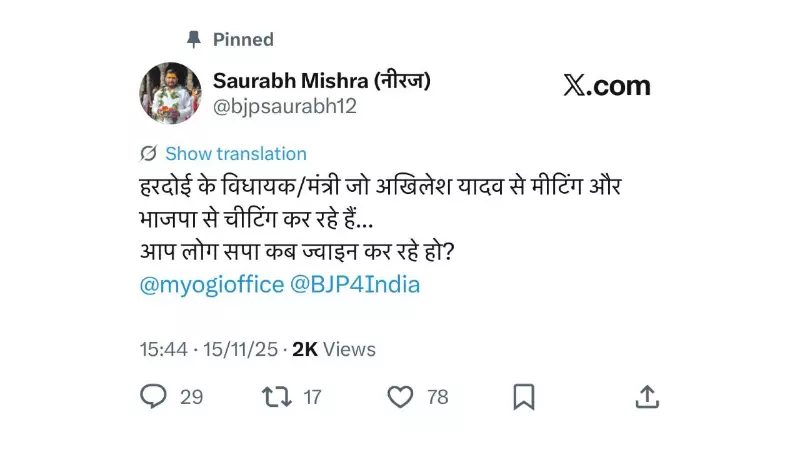Open Saurabh Mishra's profile picture

click(x=170, y=93)
